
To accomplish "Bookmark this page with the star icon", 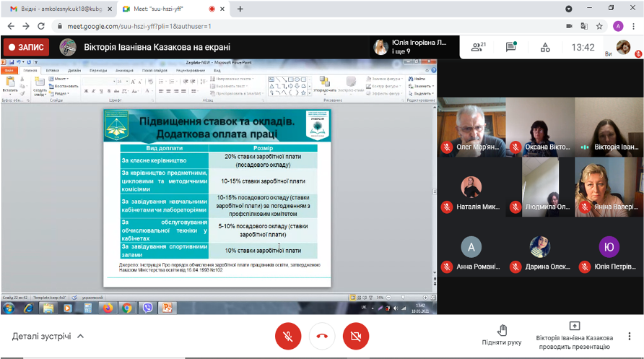I will [x=599, y=26].
